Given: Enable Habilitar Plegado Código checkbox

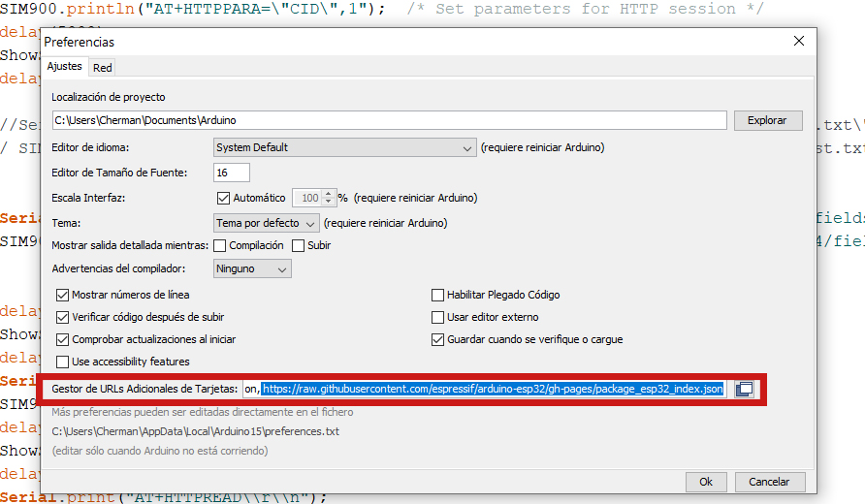Looking at the screenshot, I should coord(437,295).
